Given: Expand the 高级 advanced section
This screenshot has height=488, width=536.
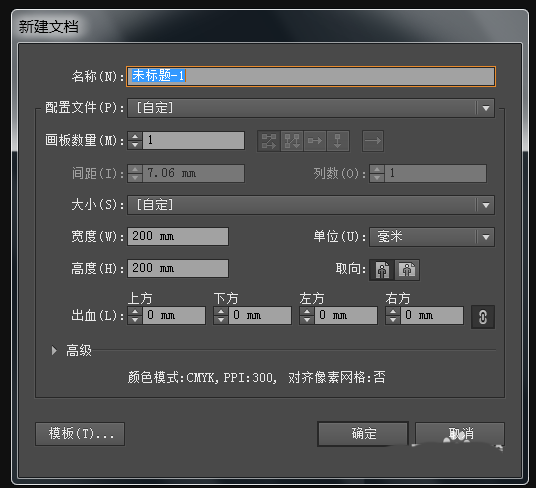Looking at the screenshot, I should [54, 350].
